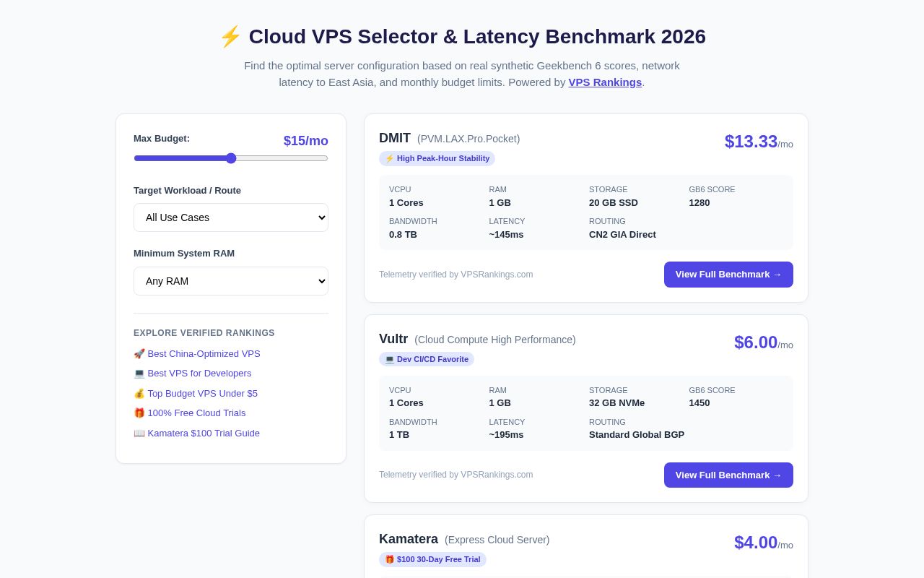
Task: Click the $100 30-Day Free Trial badge
Action: pyautogui.click(x=432, y=559)
